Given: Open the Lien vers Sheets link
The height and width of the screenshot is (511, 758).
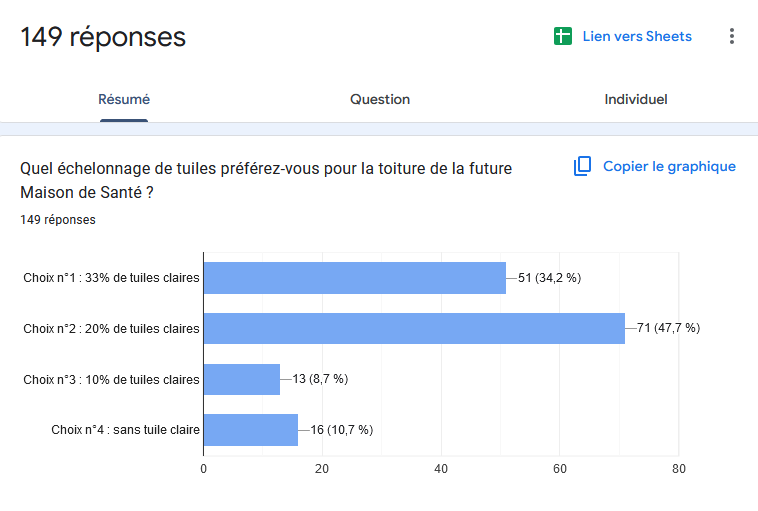Looking at the screenshot, I should click(637, 36).
